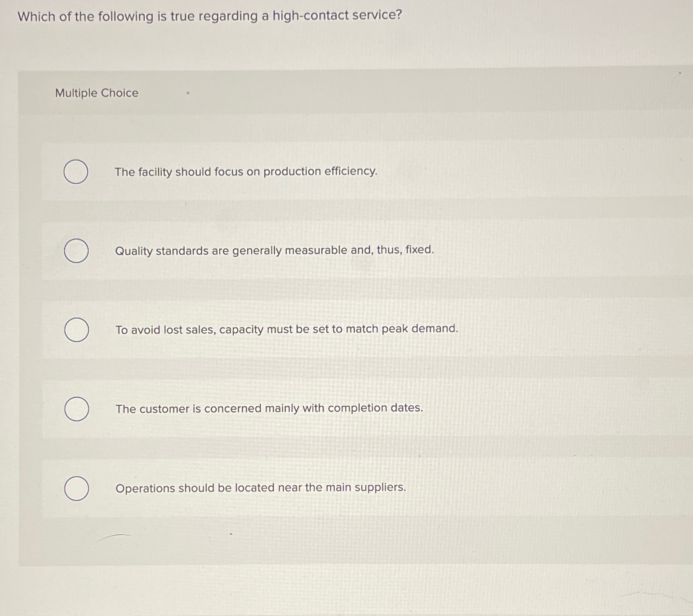
Task: Click the Multiple Choice label
Action: point(97,93)
